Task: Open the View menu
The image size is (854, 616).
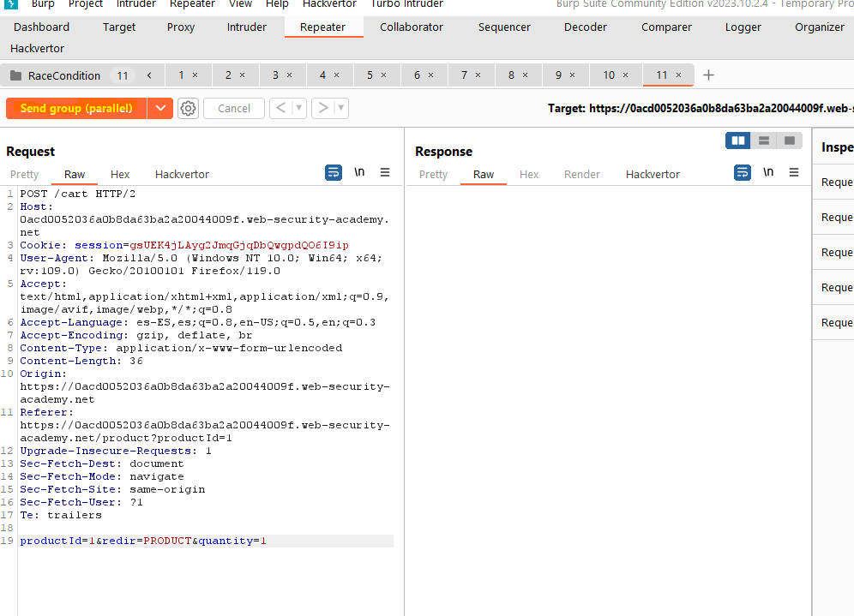Action: tap(240, 3)
